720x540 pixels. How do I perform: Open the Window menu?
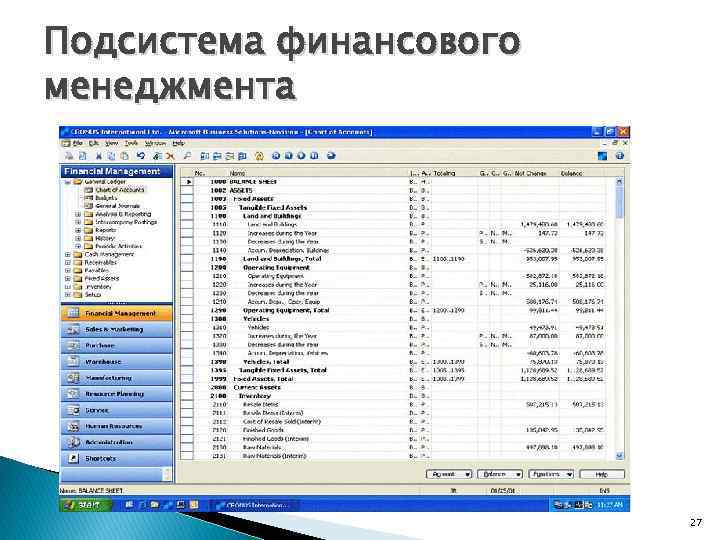click(x=155, y=143)
